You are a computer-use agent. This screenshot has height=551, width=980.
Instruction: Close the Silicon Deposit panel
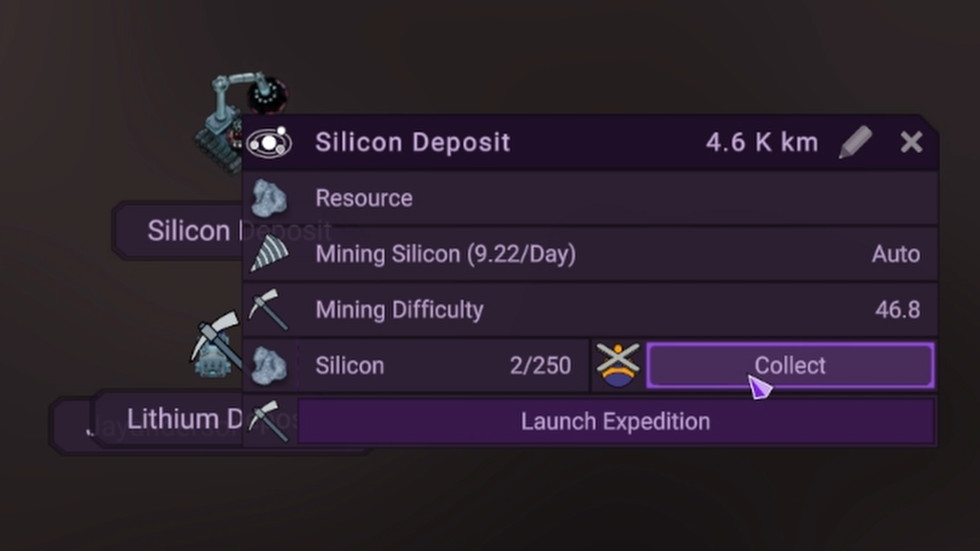click(911, 142)
